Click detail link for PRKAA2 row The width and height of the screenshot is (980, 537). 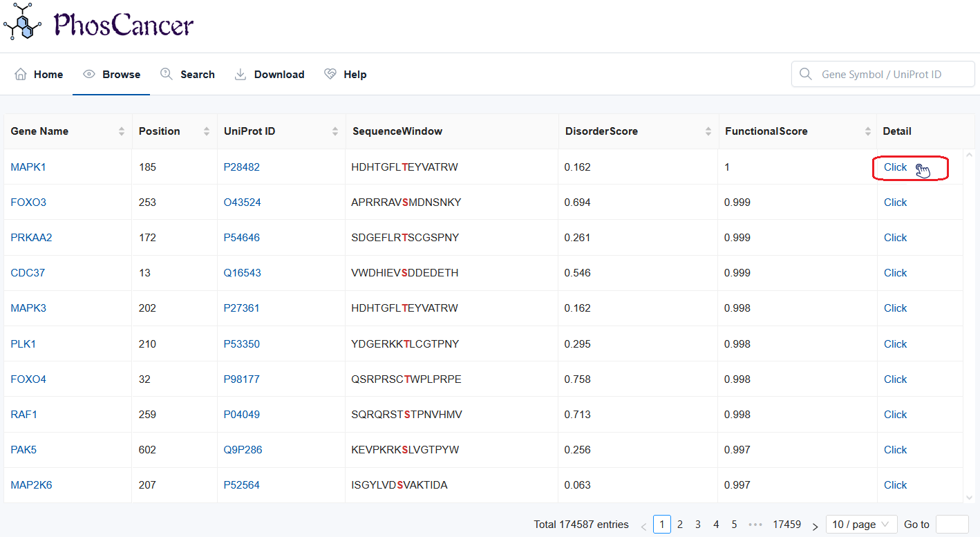coord(895,238)
